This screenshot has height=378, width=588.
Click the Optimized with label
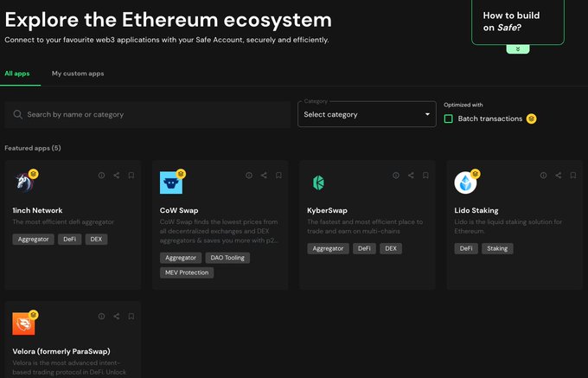pyautogui.click(x=463, y=105)
